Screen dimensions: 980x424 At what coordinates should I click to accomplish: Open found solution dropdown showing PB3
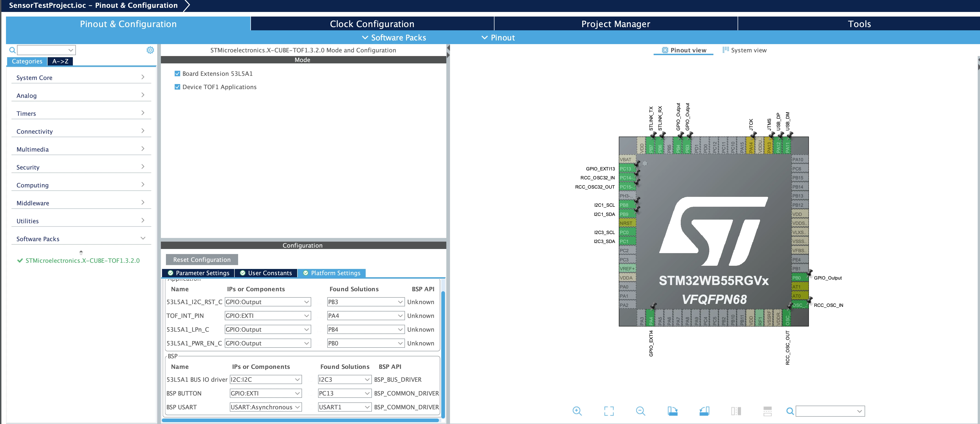point(366,302)
